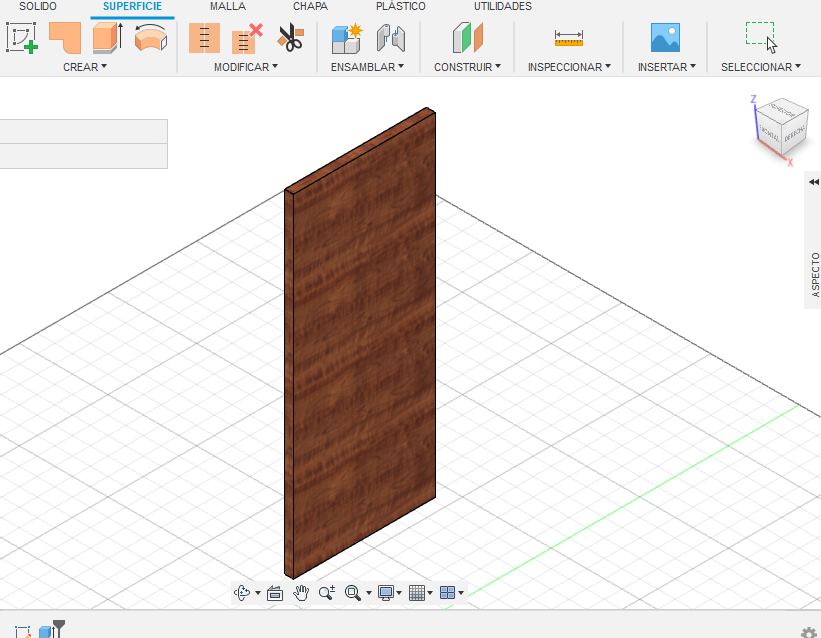Click the Create Sketch icon
Screen dimensions: 821x638
[21, 38]
